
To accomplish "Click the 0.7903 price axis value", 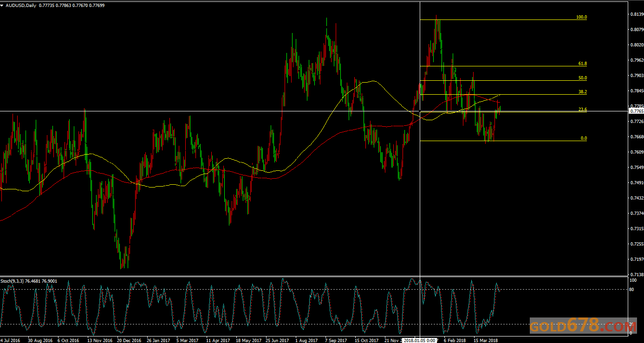I will (x=637, y=76).
